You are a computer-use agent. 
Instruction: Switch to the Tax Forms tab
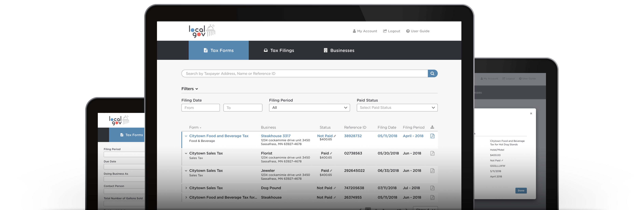pyautogui.click(x=218, y=50)
